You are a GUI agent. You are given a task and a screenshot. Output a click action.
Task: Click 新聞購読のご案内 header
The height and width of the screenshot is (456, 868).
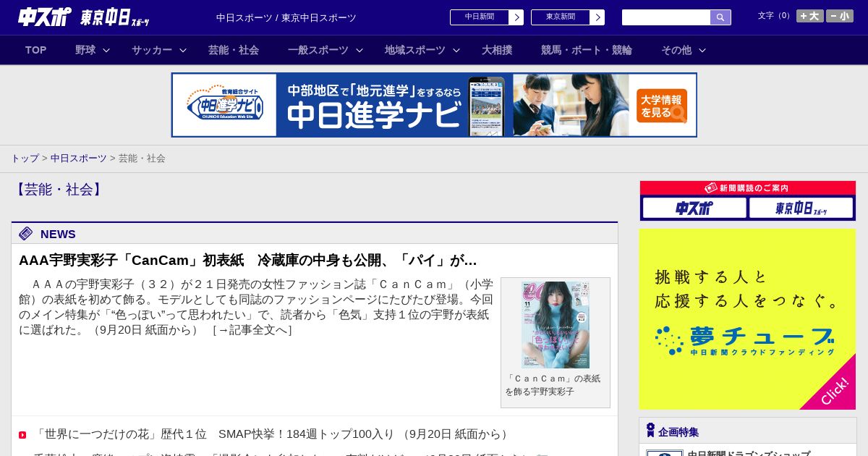click(747, 188)
